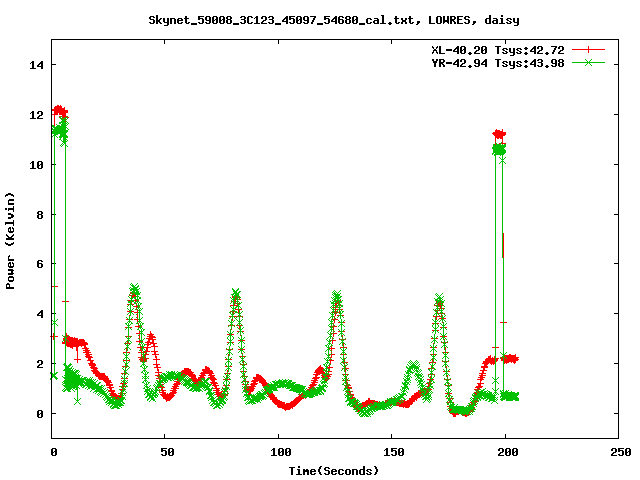
Task: Click the y-axis tick label 10
Action: (36, 165)
